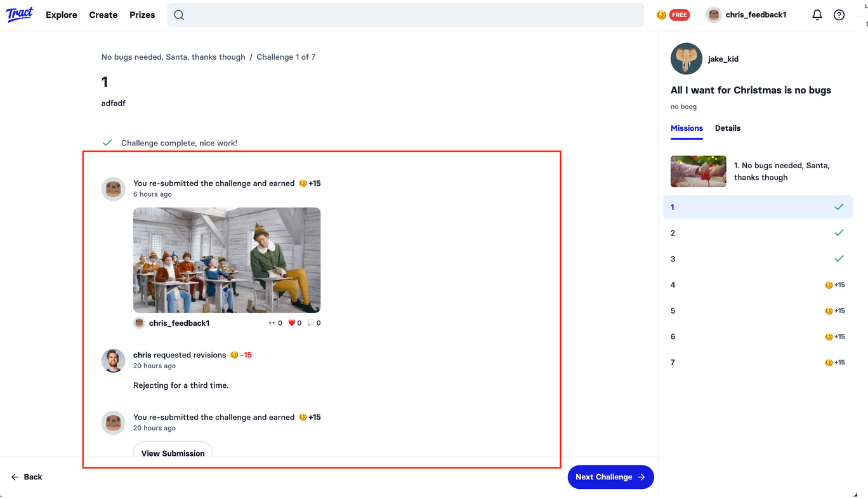Click the green check on challenge 1

[839, 207]
